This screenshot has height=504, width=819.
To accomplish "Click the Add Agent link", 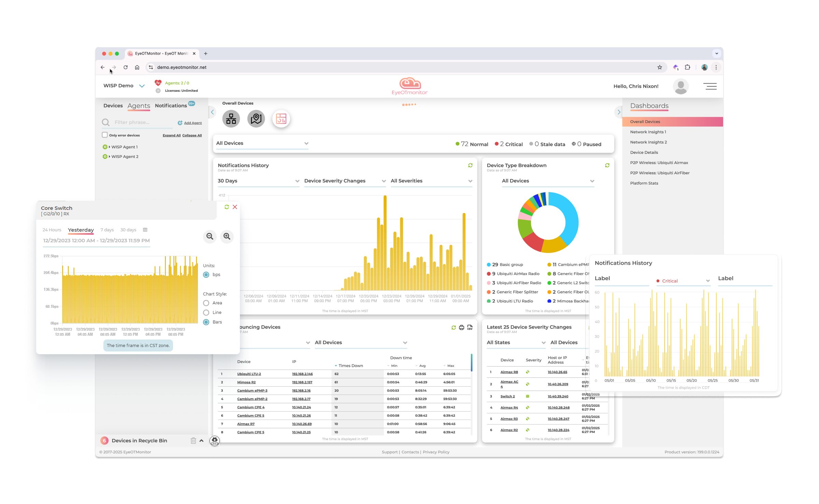I will pos(193,123).
